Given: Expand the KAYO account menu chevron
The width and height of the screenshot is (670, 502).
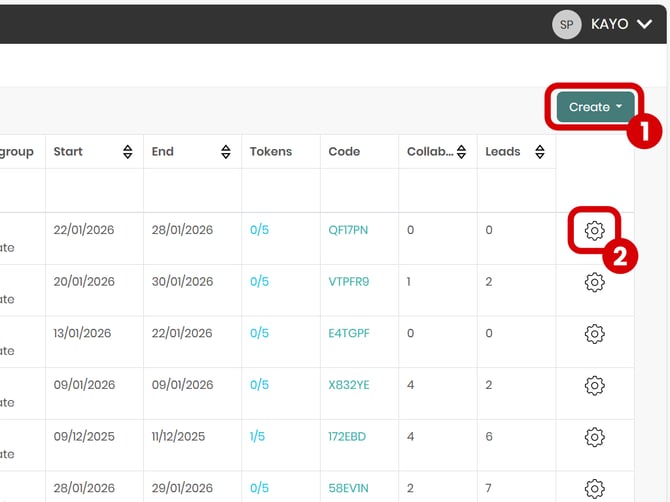Looking at the screenshot, I should click(644, 24).
